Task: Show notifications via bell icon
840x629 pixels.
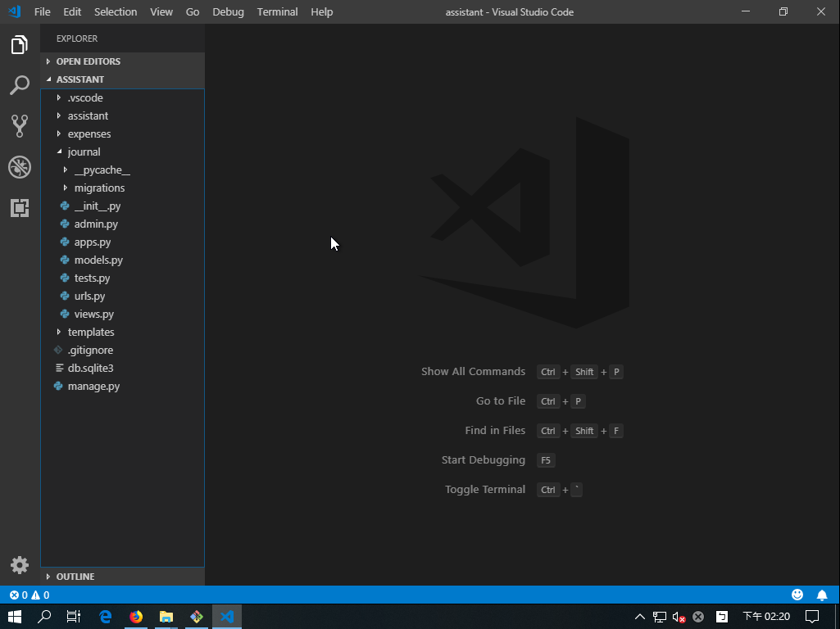Action: point(822,595)
